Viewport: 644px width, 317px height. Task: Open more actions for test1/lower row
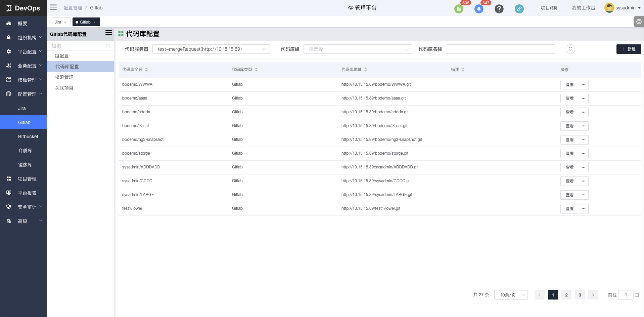[584, 209]
